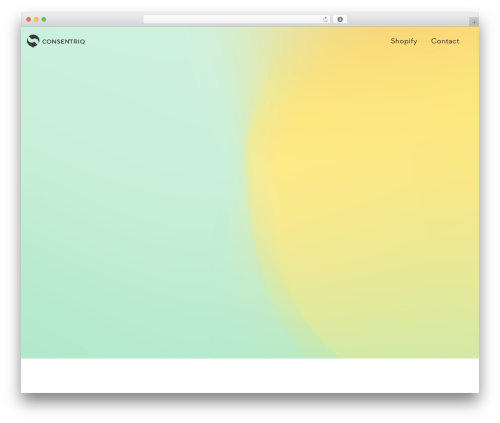The width and height of the screenshot is (500, 423).
Task: Reload the page using the refresh icon
Action: tap(325, 19)
